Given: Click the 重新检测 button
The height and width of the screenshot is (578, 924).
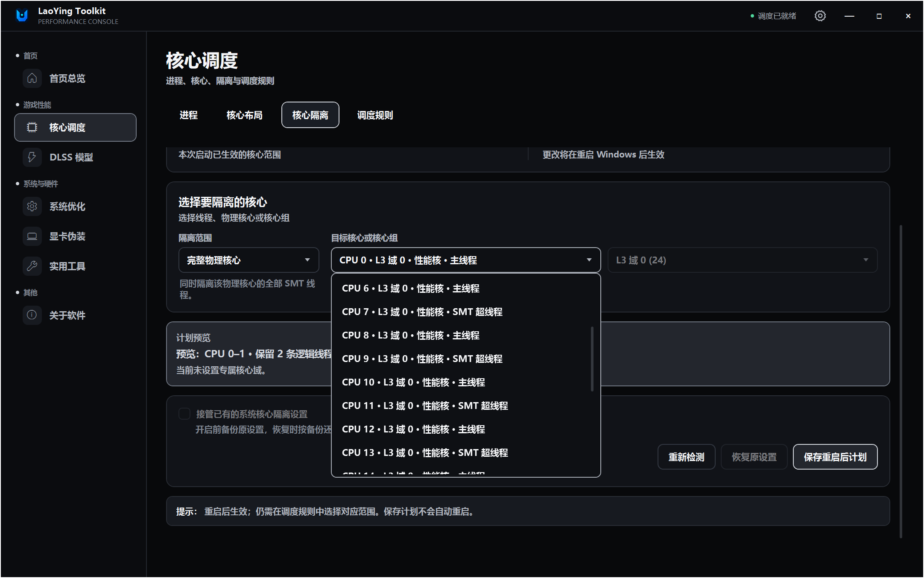Looking at the screenshot, I should click(686, 457).
